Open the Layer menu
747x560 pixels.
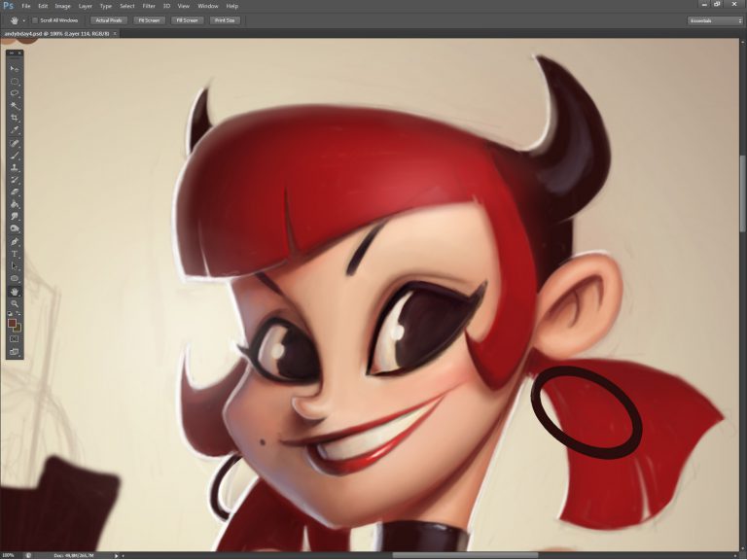[x=86, y=6]
